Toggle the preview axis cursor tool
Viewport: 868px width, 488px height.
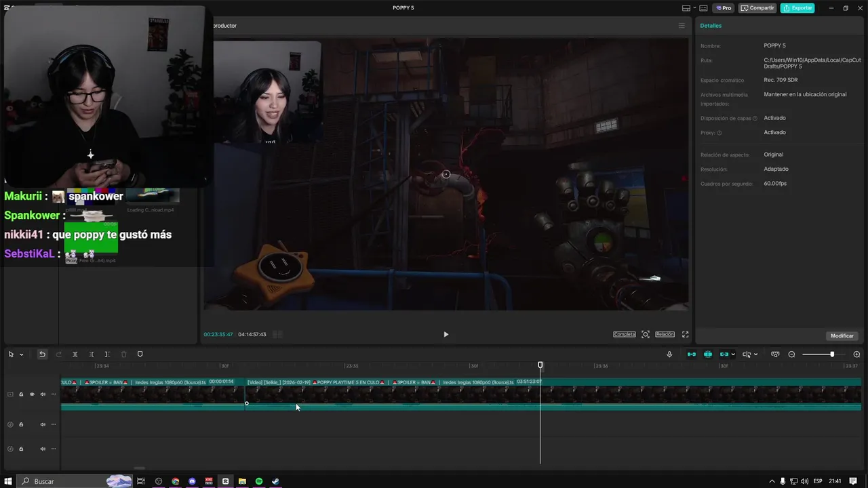tap(747, 354)
